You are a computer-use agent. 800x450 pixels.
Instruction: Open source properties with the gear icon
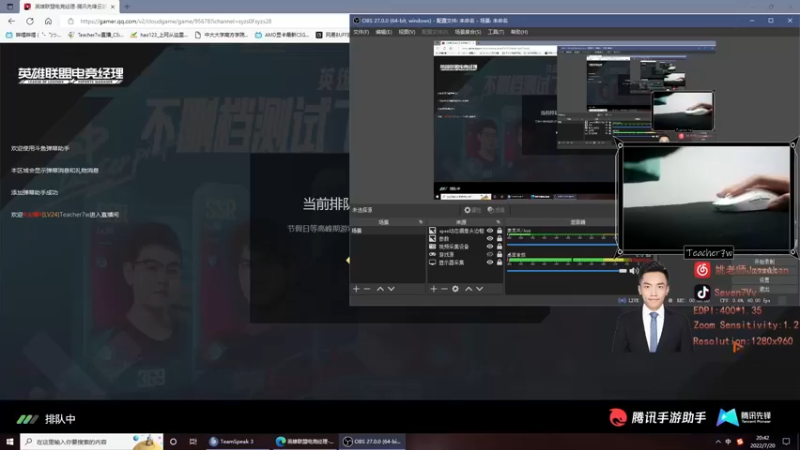(x=455, y=289)
